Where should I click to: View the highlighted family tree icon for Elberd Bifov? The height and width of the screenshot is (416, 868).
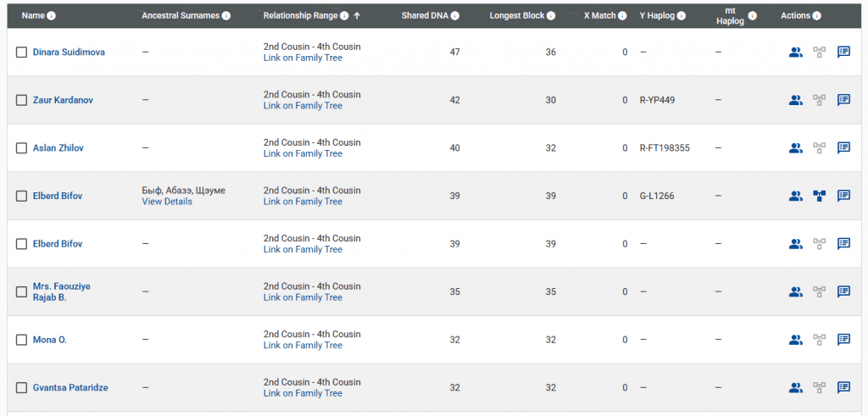click(819, 196)
